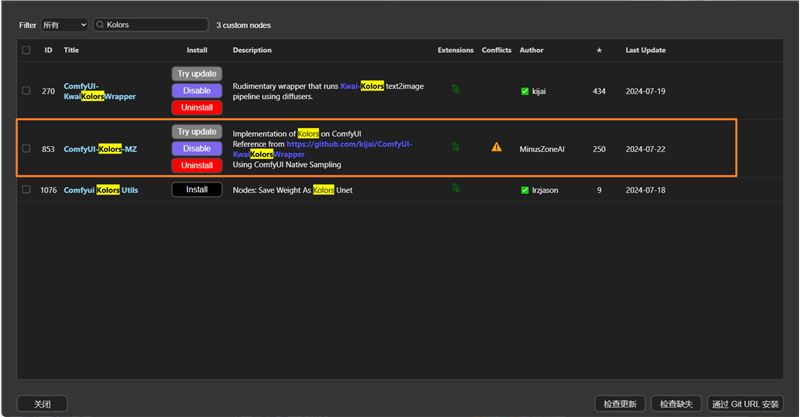Screen dimensions: 800x417
Task: Click conflict warning icon in ComfyUI-Kolors-MZ row
Action: pyautogui.click(x=496, y=147)
